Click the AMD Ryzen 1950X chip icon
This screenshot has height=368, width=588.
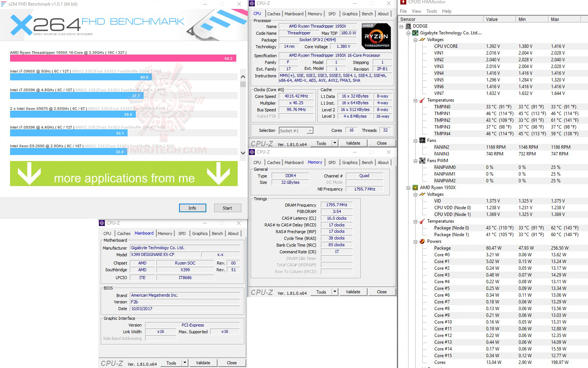[x=415, y=188]
